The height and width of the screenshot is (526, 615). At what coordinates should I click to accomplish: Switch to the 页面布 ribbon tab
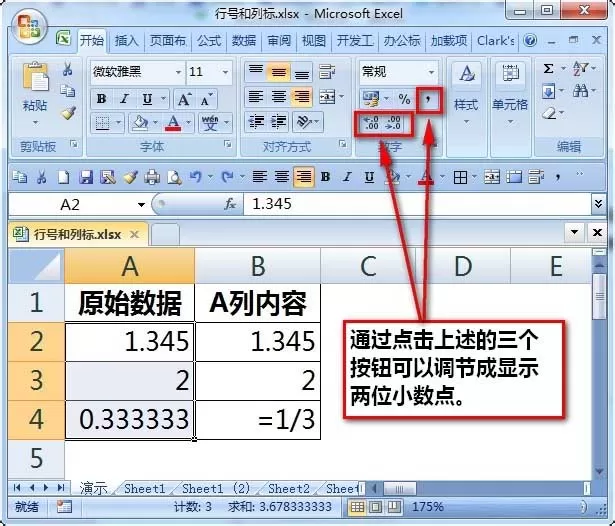(167, 41)
